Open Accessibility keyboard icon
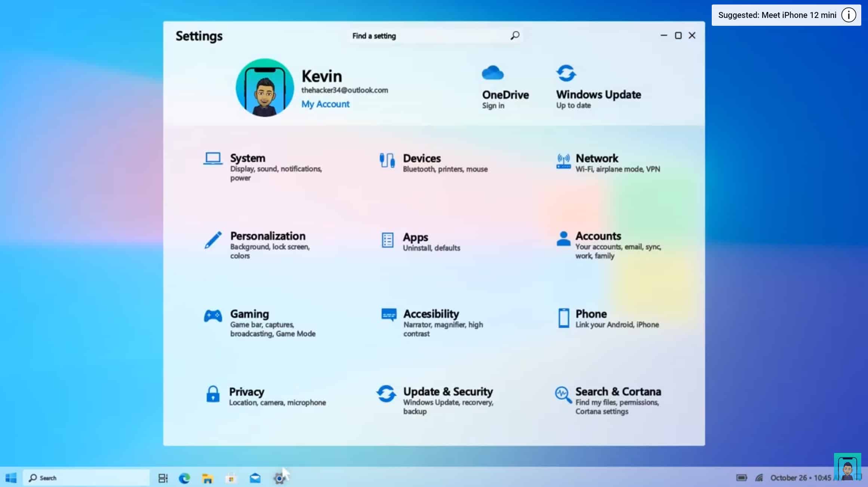The width and height of the screenshot is (868, 487). 389,315
